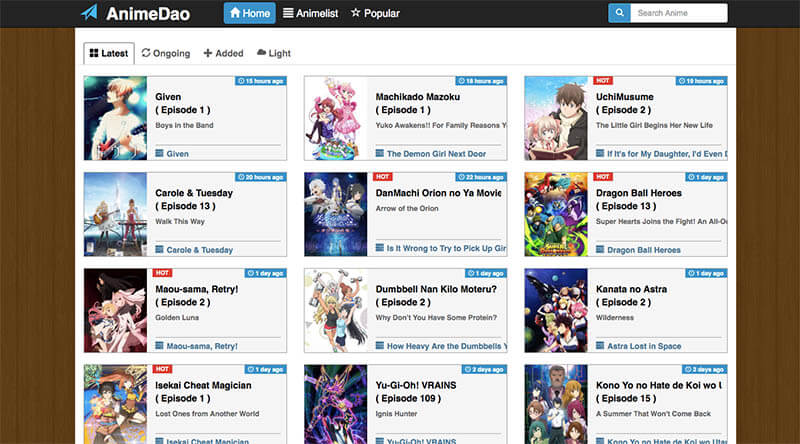Click 'Golden Luna' episode subtitle
800x444 pixels.
177,317
